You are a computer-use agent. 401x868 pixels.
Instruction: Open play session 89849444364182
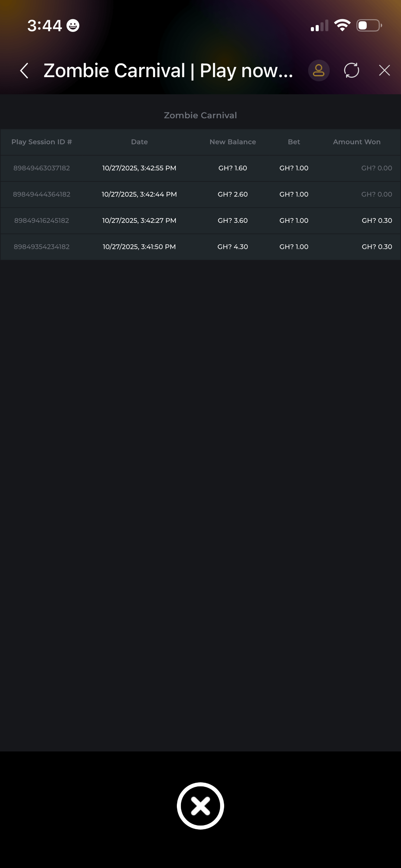pos(41,194)
